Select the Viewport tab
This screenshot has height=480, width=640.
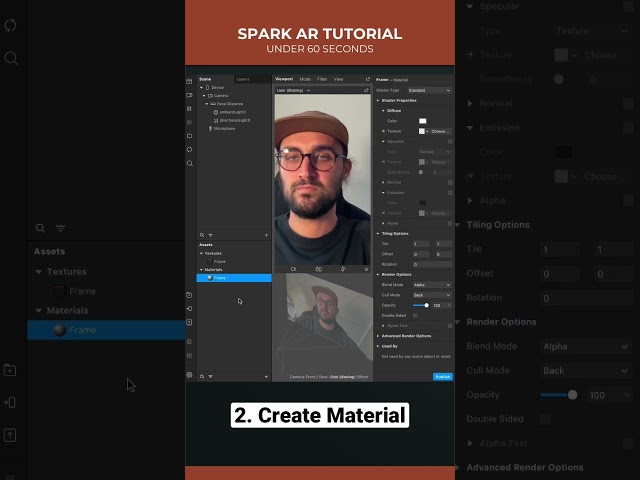(x=284, y=79)
